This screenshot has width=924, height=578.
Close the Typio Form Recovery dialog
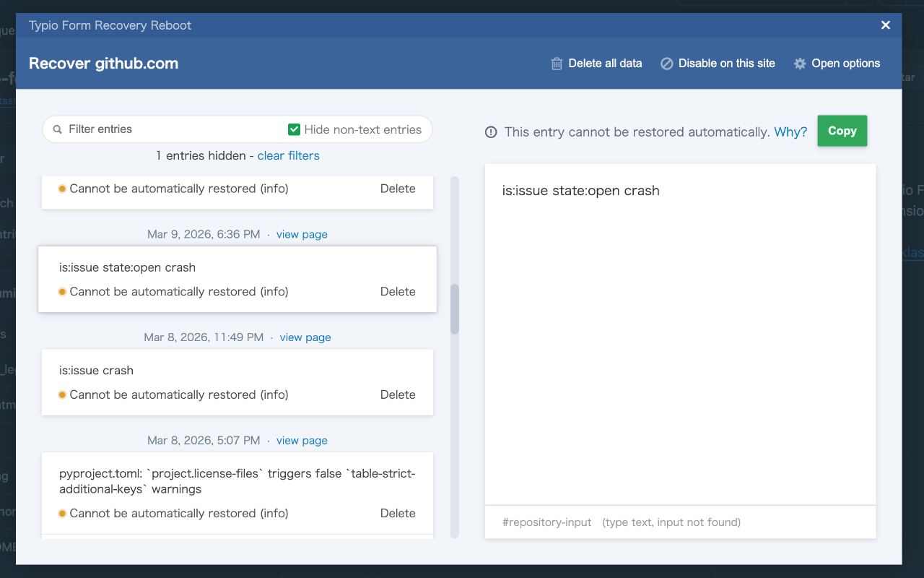[886, 25]
